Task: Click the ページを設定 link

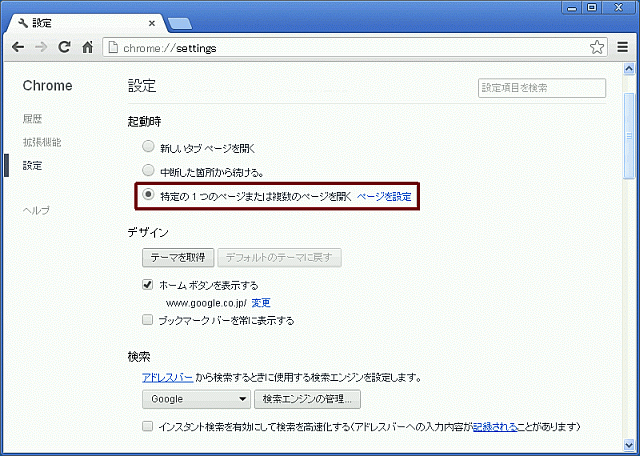Action: pos(384,197)
